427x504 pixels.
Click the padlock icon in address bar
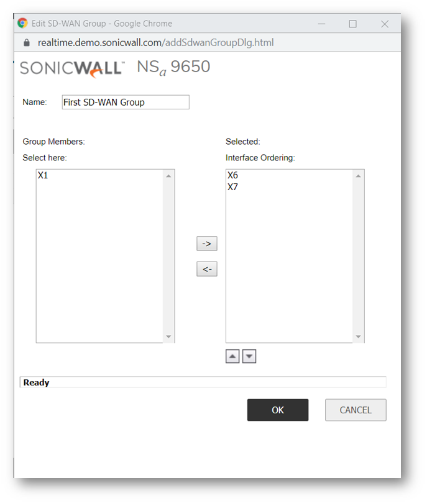click(x=26, y=43)
